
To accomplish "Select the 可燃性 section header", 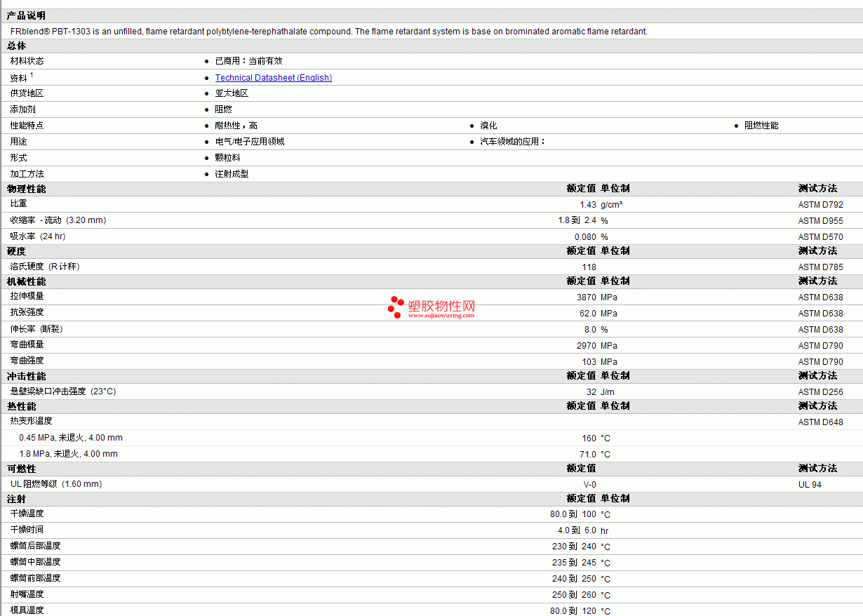I will point(21,469).
